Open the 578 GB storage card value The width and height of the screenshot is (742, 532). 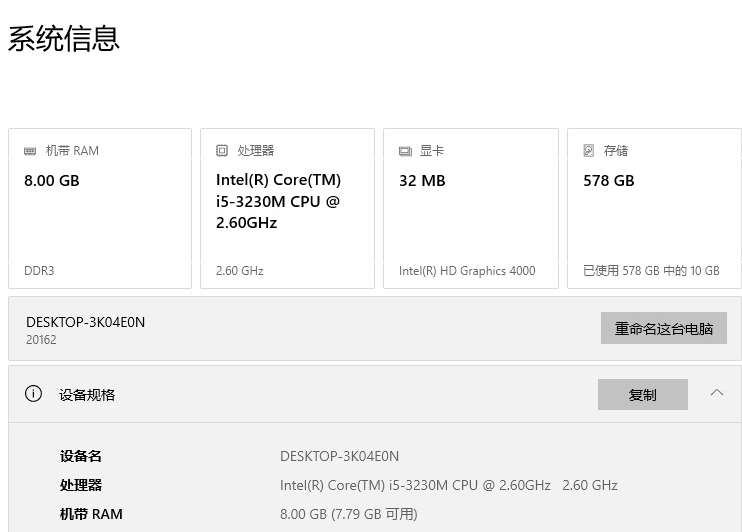tap(608, 181)
